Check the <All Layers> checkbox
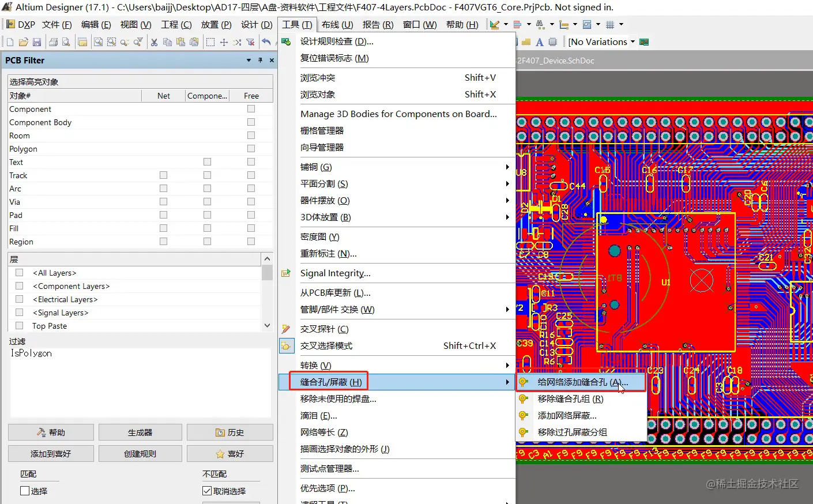The height and width of the screenshot is (504, 813). click(x=20, y=272)
